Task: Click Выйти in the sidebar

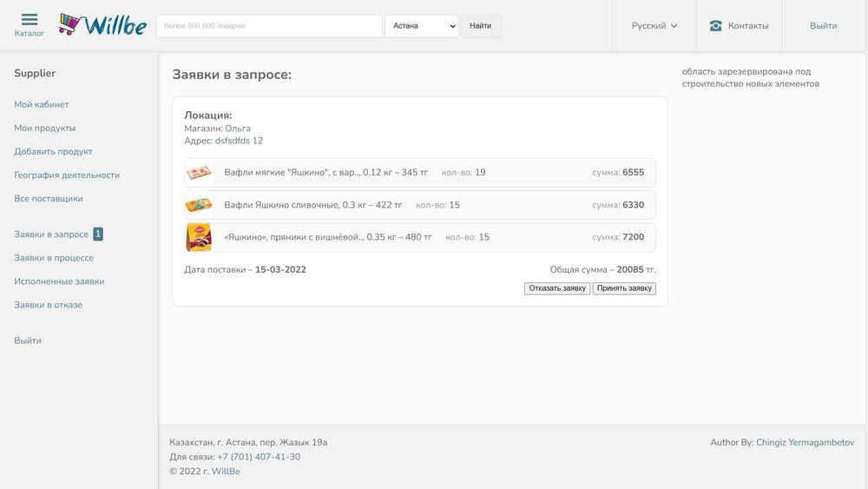Action: click(x=28, y=340)
